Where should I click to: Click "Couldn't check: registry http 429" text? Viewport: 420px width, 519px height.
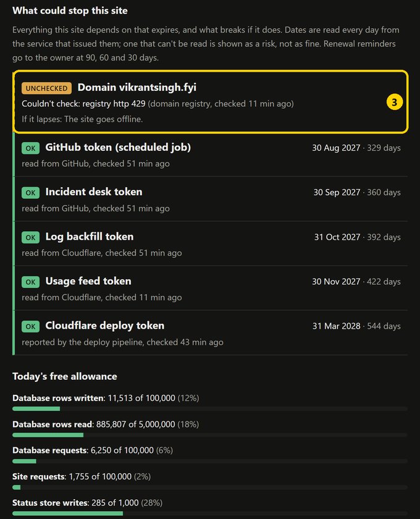(x=83, y=104)
